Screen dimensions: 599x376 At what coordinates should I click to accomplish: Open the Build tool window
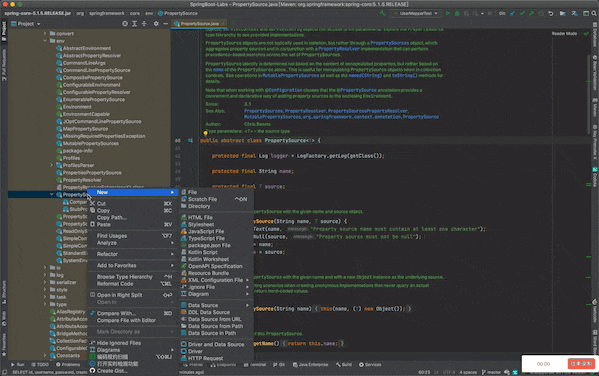[x=344, y=365]
